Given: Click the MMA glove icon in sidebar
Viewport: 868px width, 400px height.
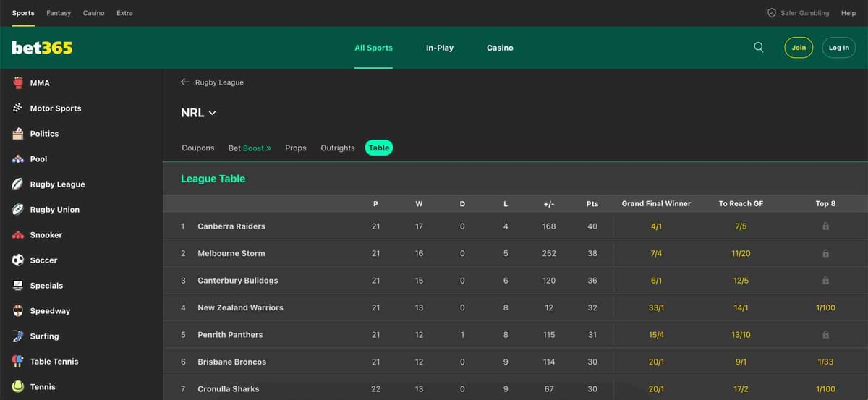Looking at the screenshot, I should tap(18, 83).
